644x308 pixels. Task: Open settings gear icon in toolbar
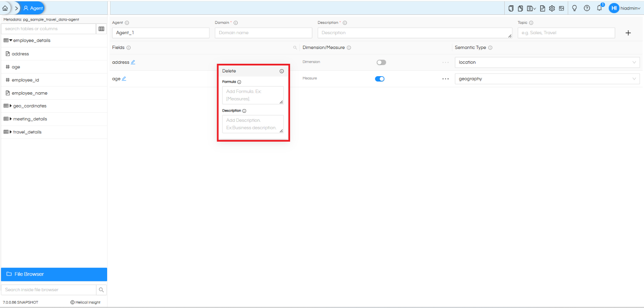coord(552,8)
